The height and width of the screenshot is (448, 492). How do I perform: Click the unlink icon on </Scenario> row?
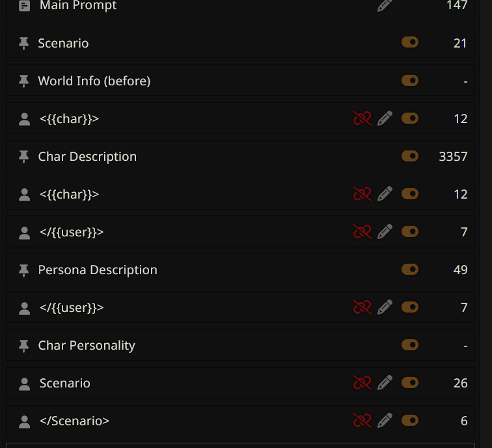(x=362, y=421)
